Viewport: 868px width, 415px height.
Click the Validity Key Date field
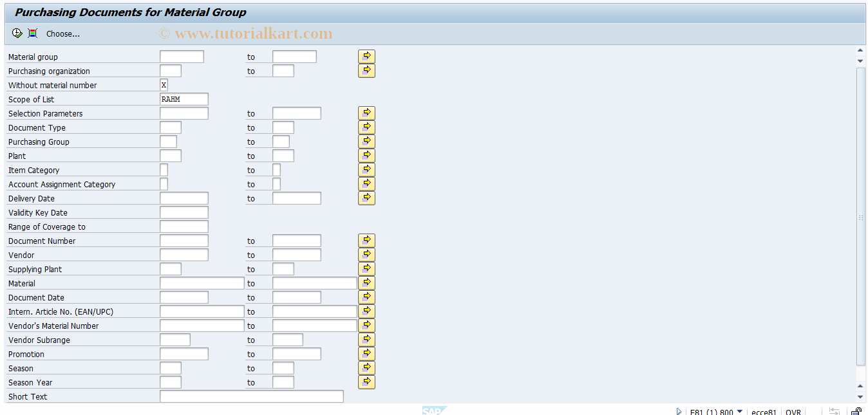click(184, 212)
